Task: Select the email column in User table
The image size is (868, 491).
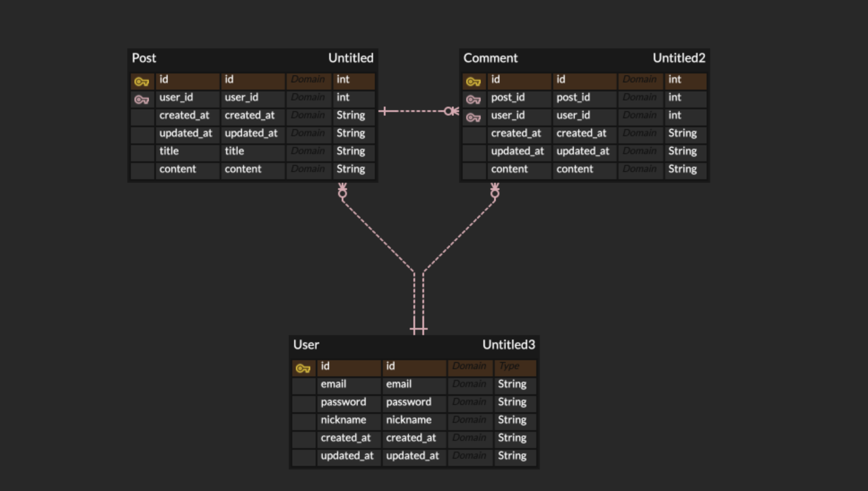Action: 333,384
